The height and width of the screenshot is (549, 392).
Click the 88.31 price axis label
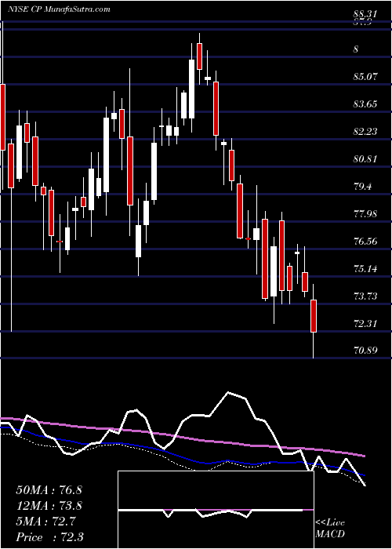pyautogui.click(x=365, y=14)
